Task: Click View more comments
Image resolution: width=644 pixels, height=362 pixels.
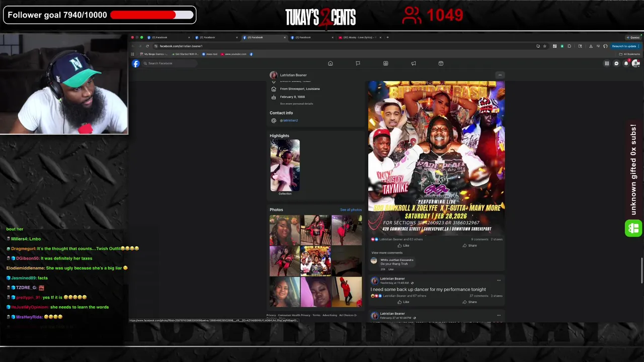Action: coord(387,253)
